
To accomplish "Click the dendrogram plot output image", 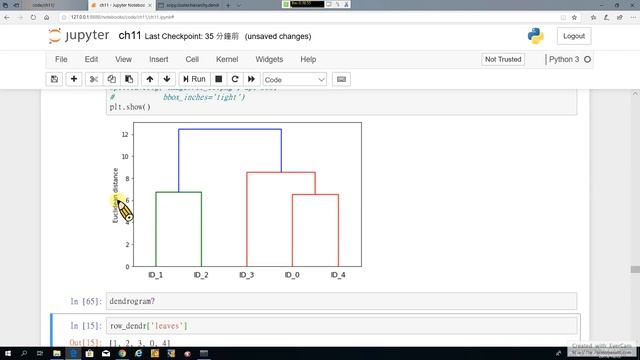I will pos(236,201).
